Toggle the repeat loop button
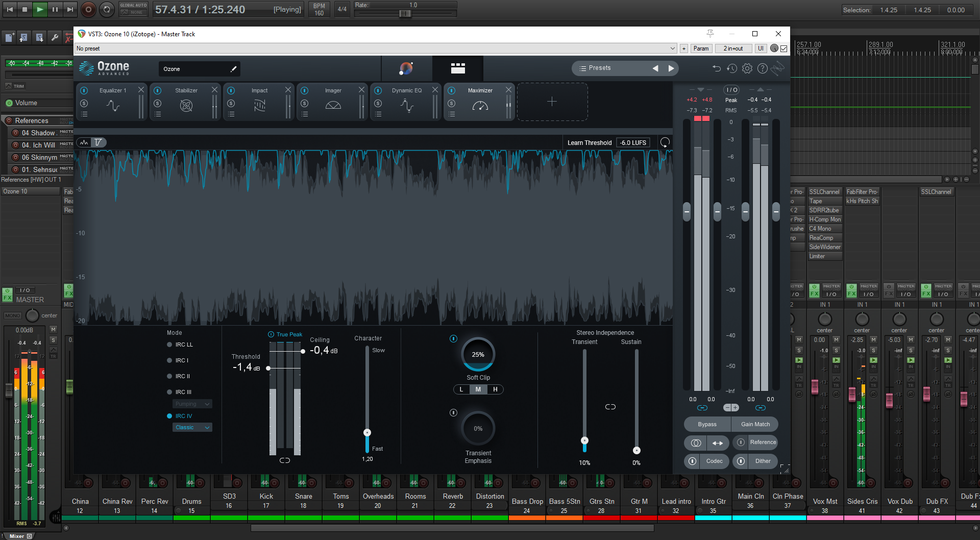Screen dimensions: 980x540 [107, 9]
